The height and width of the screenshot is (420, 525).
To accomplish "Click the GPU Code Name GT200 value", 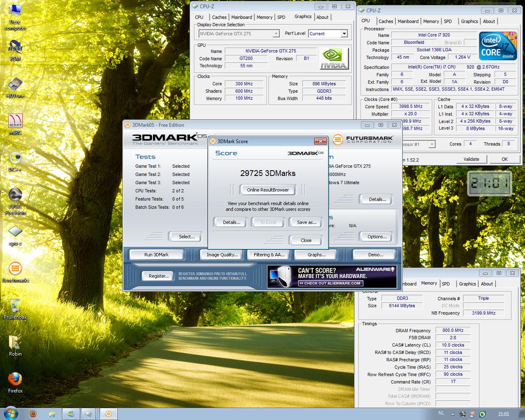I will [246, 58].
